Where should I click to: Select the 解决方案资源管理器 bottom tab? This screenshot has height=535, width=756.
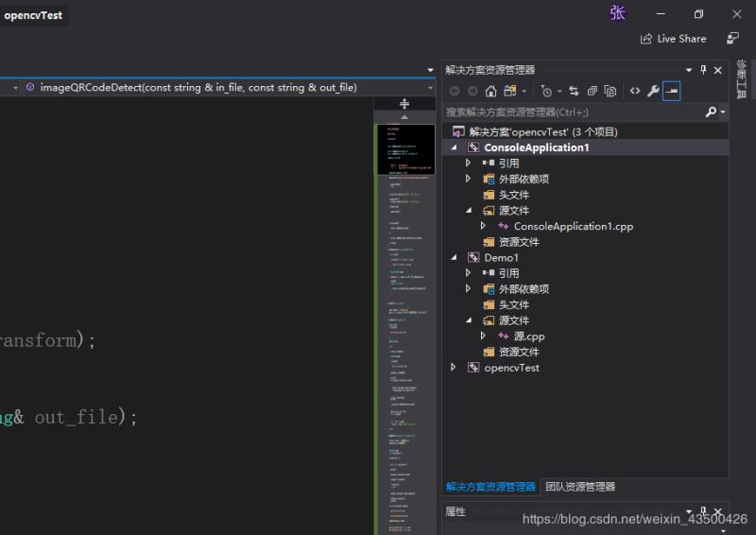(490, 487)
